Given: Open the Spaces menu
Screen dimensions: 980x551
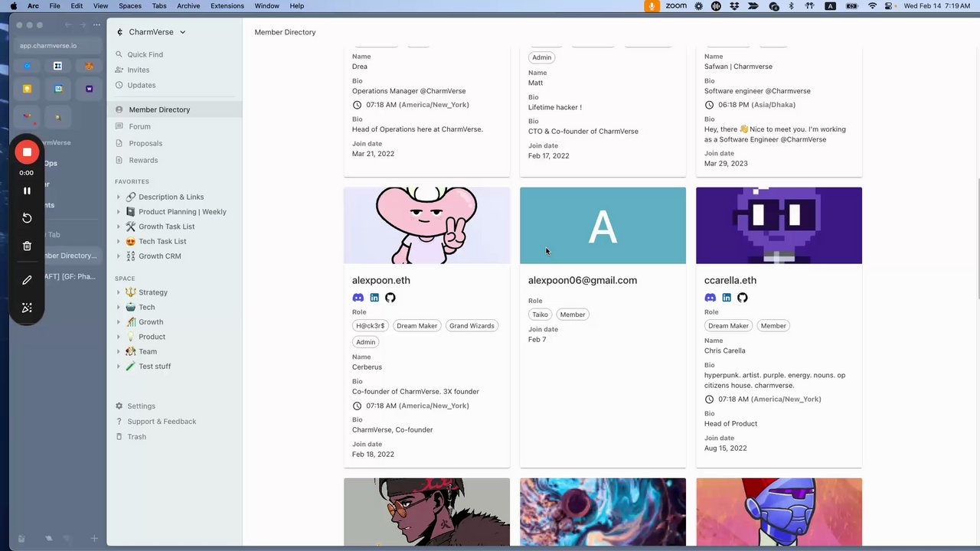Looking at the screenshot, I should [x=130, y=6].
